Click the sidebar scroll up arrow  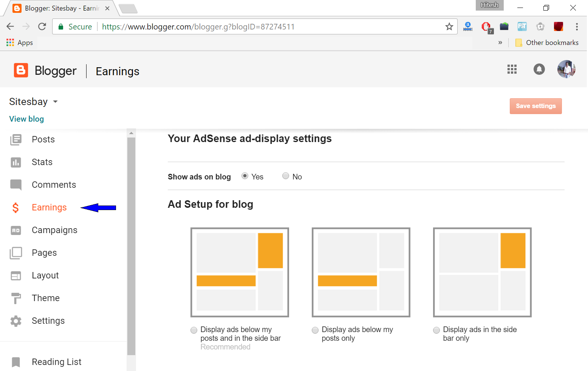coord(131,133)
